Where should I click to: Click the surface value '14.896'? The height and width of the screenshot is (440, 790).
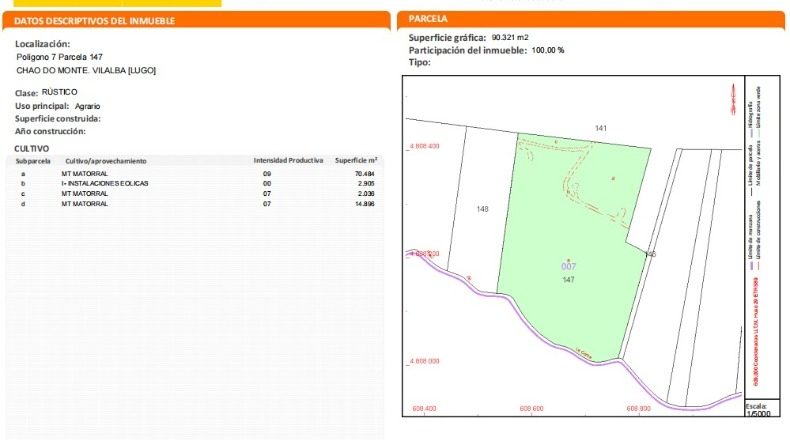click(365, 204)
